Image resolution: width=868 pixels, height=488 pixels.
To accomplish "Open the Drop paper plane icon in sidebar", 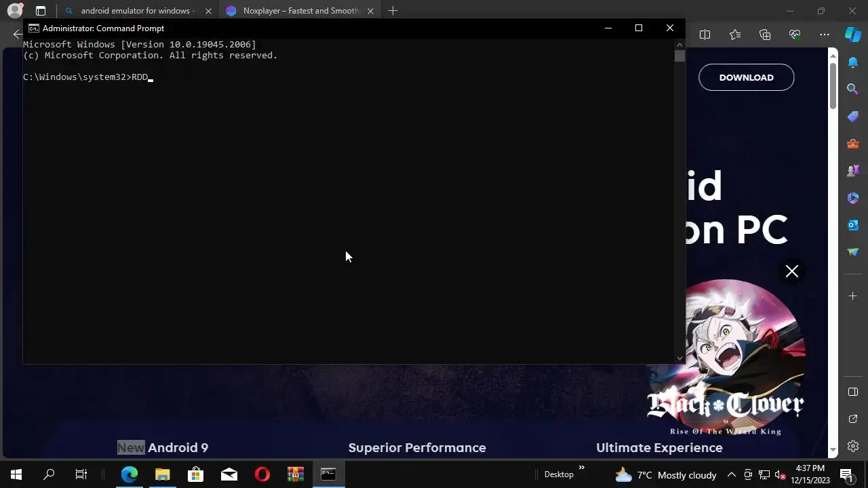I will (x=853, y=252).
